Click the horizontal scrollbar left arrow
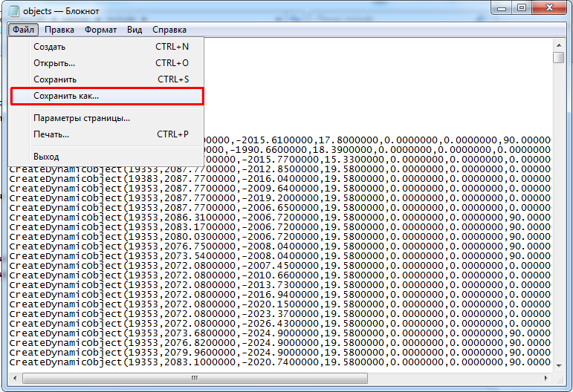 tap(15, 378)
